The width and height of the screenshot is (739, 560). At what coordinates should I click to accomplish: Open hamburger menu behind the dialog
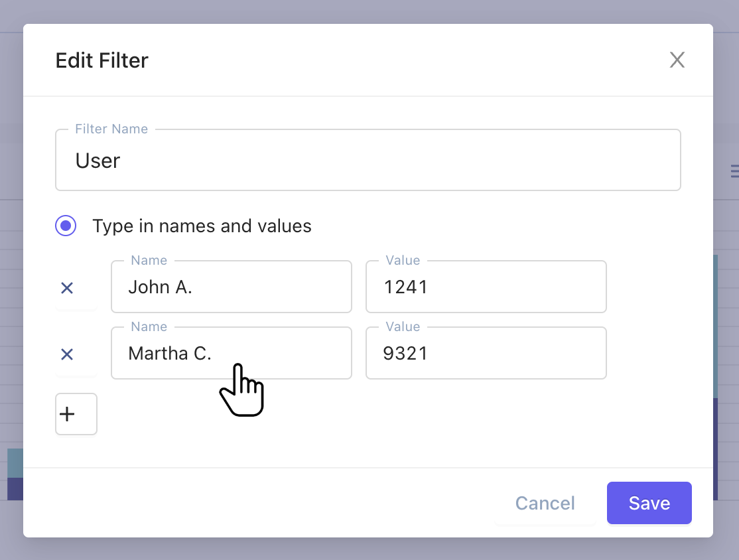(734, 171)
